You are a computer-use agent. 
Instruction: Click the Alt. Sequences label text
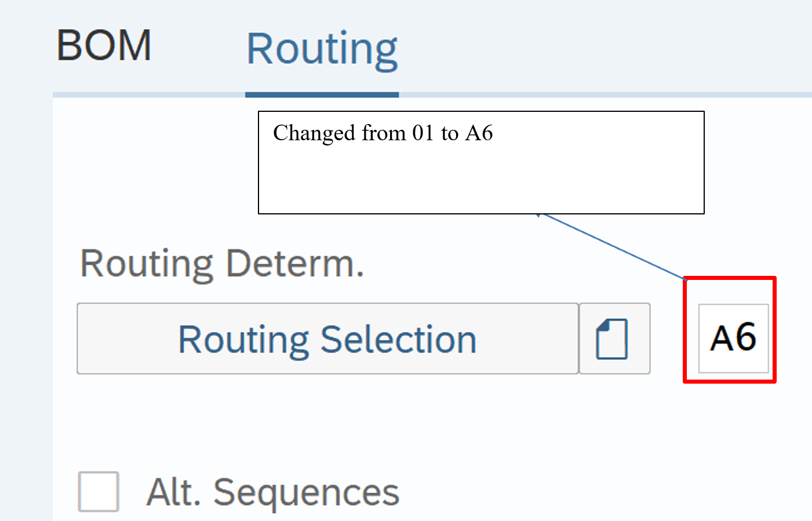tap(272, 493)
